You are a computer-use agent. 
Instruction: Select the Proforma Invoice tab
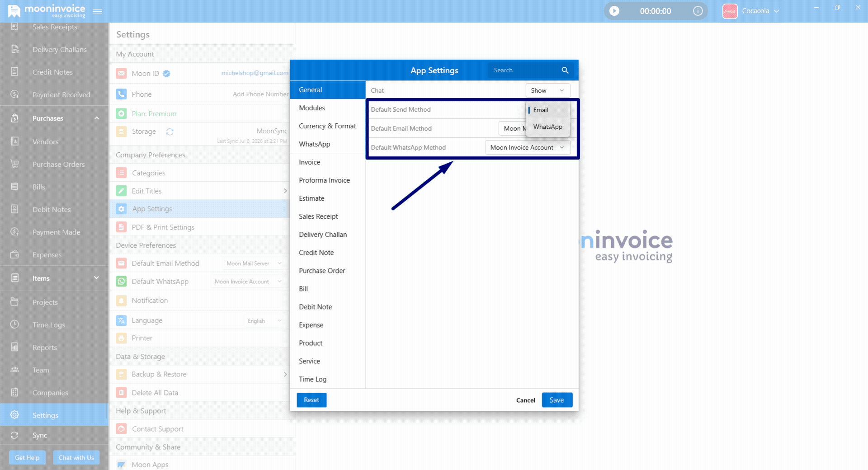(327, 180)
